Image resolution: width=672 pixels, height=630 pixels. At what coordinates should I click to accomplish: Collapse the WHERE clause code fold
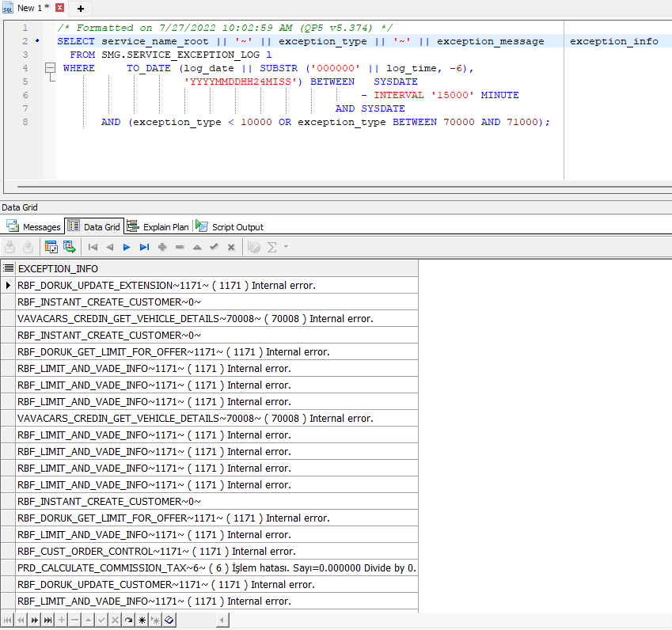coord(49,68)
